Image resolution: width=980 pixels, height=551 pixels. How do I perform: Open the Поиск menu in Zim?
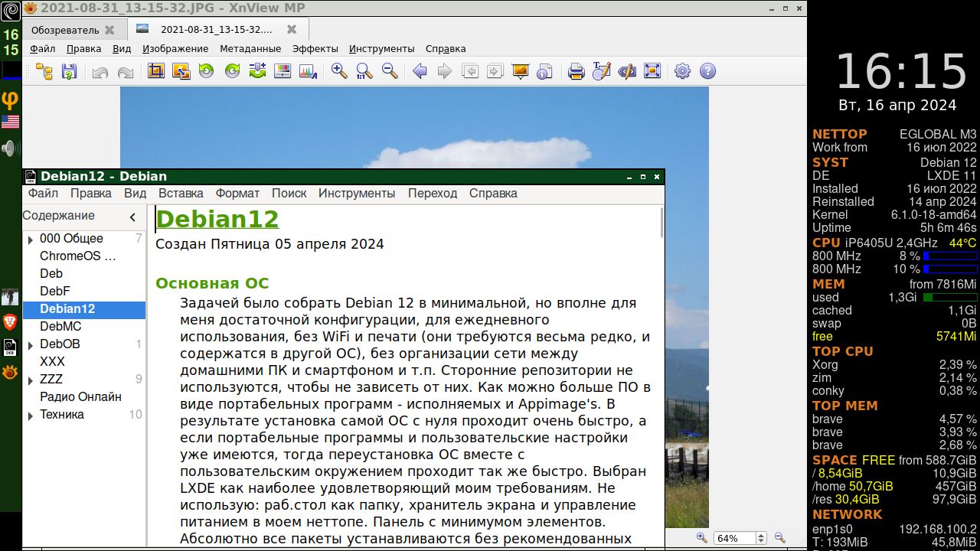pos(289,193)
